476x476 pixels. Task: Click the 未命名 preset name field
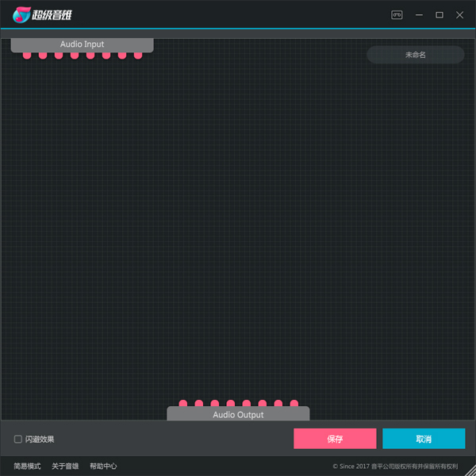click(x=416, y=55)
